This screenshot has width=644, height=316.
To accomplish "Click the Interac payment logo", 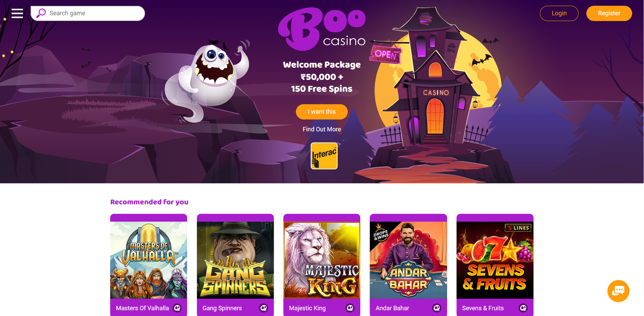I will point(324,156).
